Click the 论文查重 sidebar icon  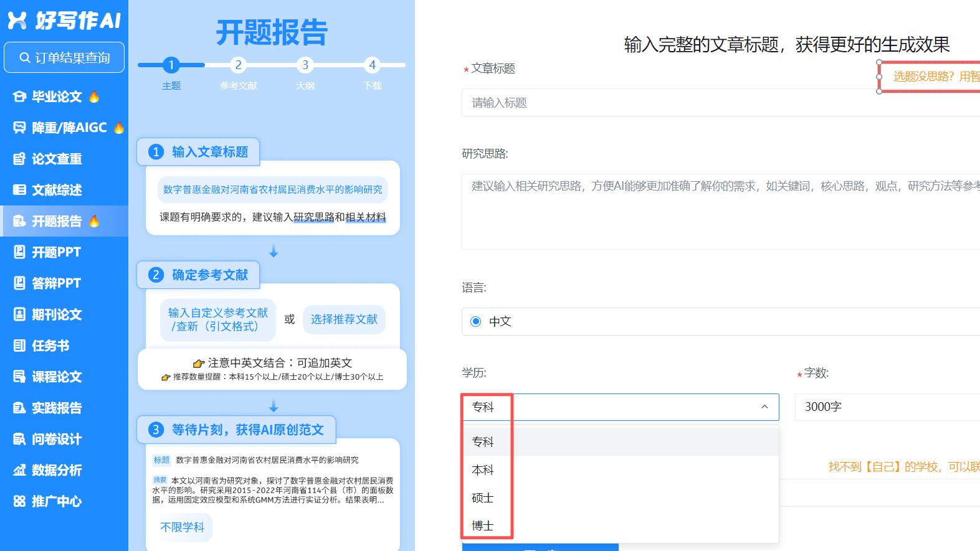[19, 159]
